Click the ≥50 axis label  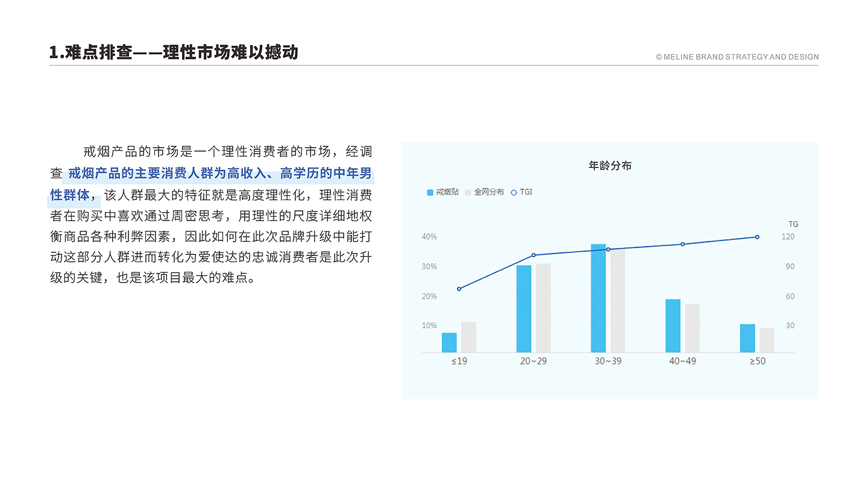[x=758, y=361]
